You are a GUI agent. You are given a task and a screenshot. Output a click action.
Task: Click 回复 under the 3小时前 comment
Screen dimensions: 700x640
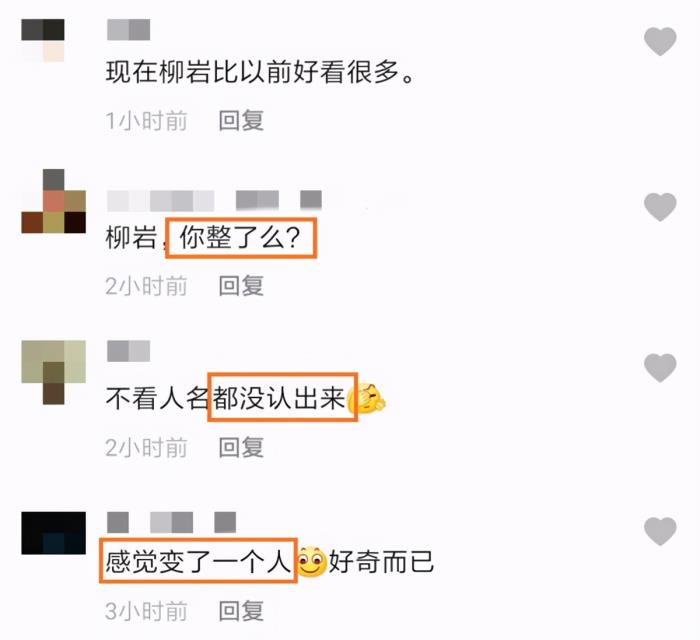coord(241,611)
